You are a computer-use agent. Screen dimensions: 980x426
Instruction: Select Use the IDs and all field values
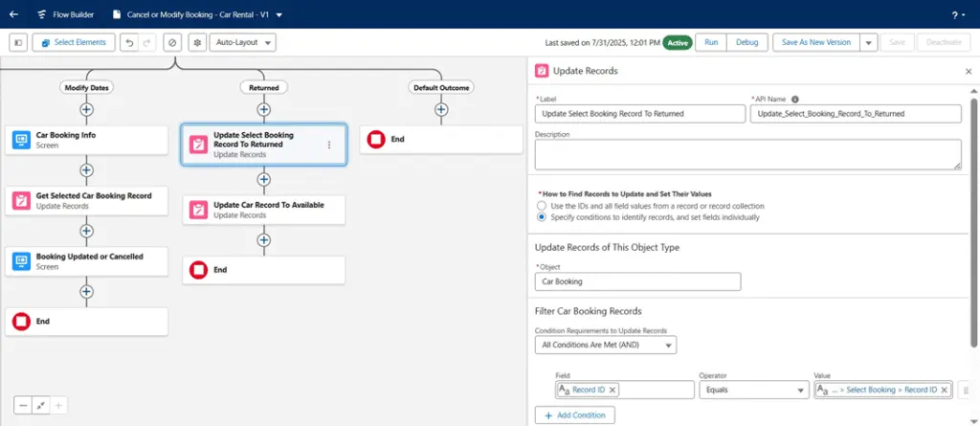[542, 206]
